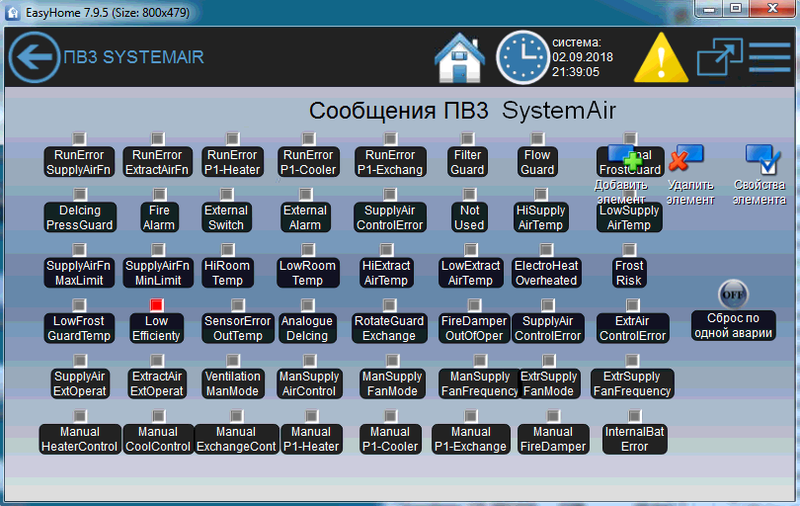Image resolution: width=800 pixels, height=506 pixels.
Task: Click the window switch icon
Action: (717, 58)
